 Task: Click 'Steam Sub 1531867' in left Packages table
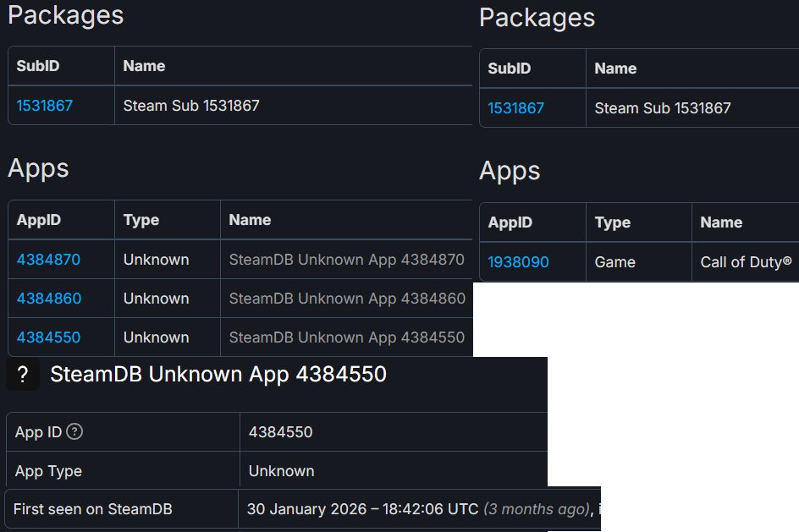click(x=191, y=106)
